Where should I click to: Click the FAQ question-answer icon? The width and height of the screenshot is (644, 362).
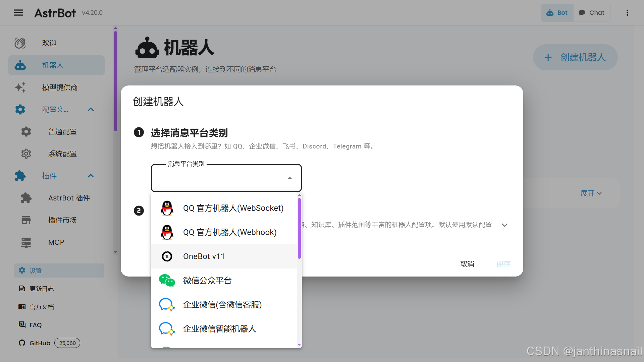(x=22, y=324)
